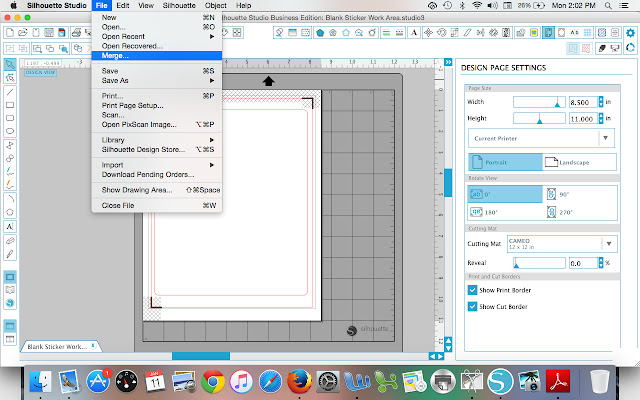Click the Width value stepper arrows
The height and width of the screenshot is (400, 640).
[x=601, y=102]
